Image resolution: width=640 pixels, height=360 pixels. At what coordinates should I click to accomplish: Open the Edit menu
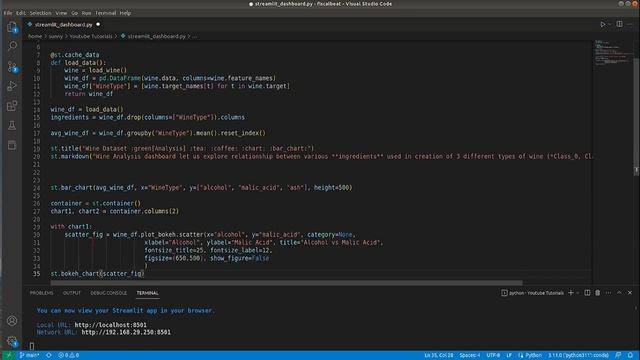point(20,13)
